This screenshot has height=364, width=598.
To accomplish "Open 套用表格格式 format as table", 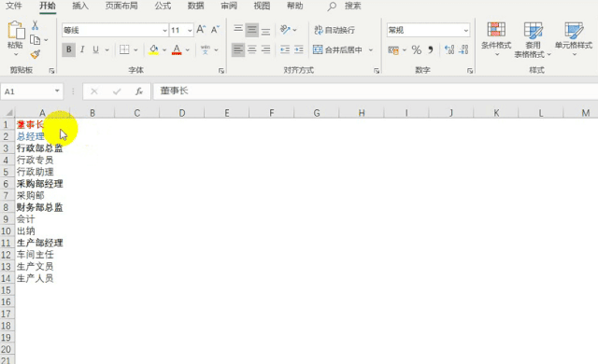I will click(533, 40).
